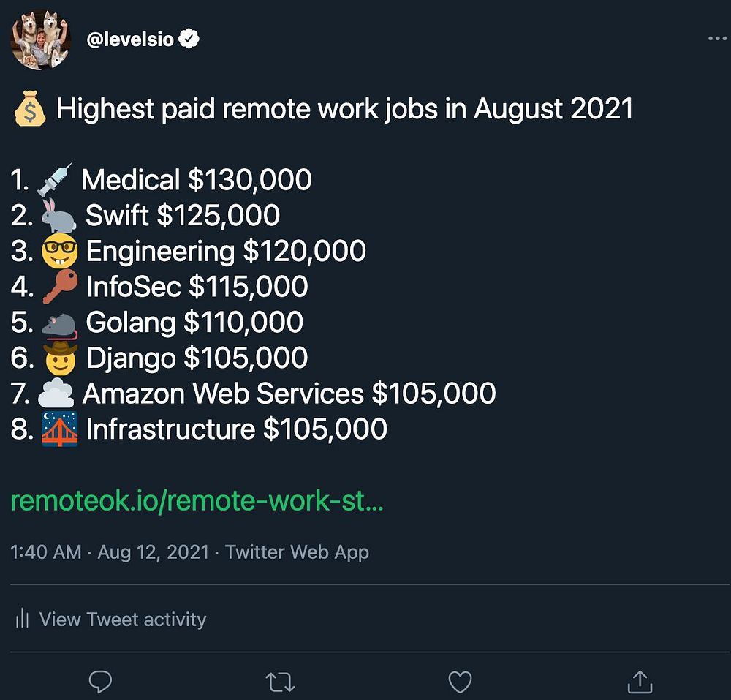The image size is (731, 700).
Task: Click the money bag emoji
Action: coord(31,110)
